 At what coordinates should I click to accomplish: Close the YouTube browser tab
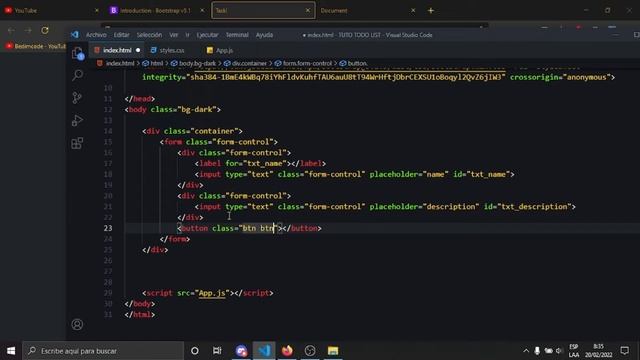(97, 11)
